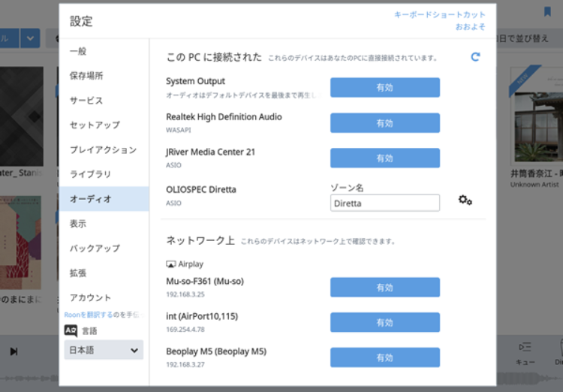Click the Airplay icon label

click(185, 264)
